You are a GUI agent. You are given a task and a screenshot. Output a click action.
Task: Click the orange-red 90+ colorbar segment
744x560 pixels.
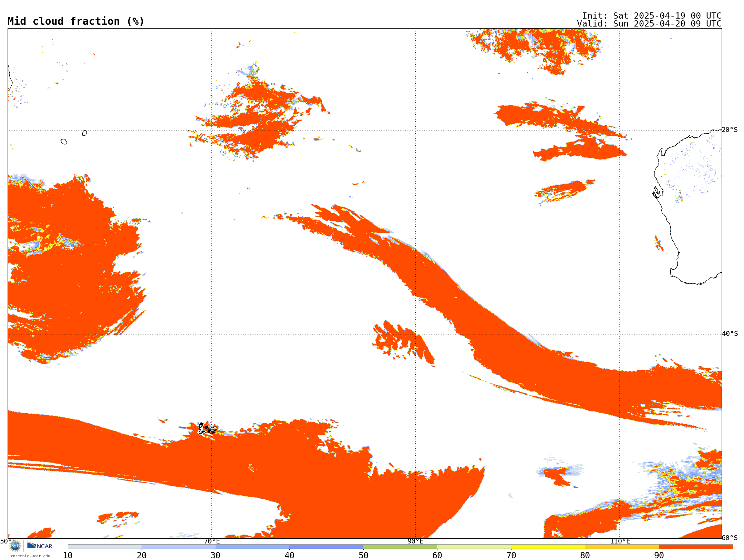click(696, 547)
